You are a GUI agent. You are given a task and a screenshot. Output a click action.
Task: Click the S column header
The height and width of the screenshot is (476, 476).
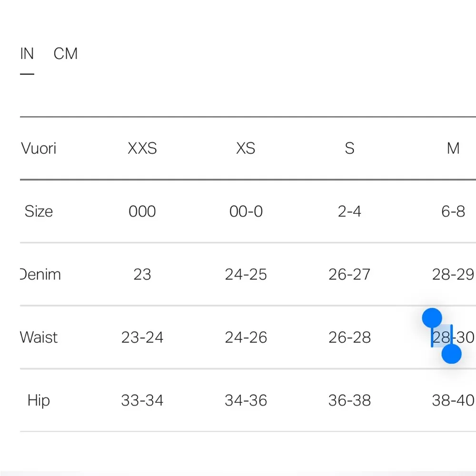point(349,149)
